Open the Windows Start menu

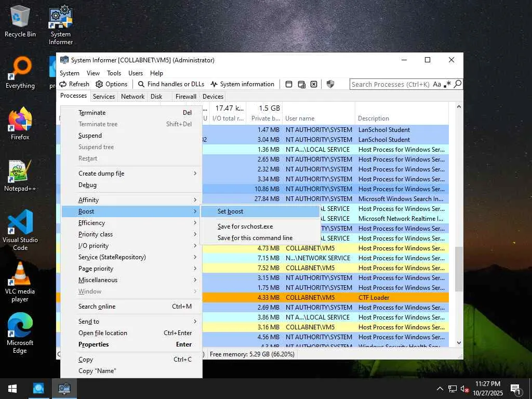[x=12, y=389]
